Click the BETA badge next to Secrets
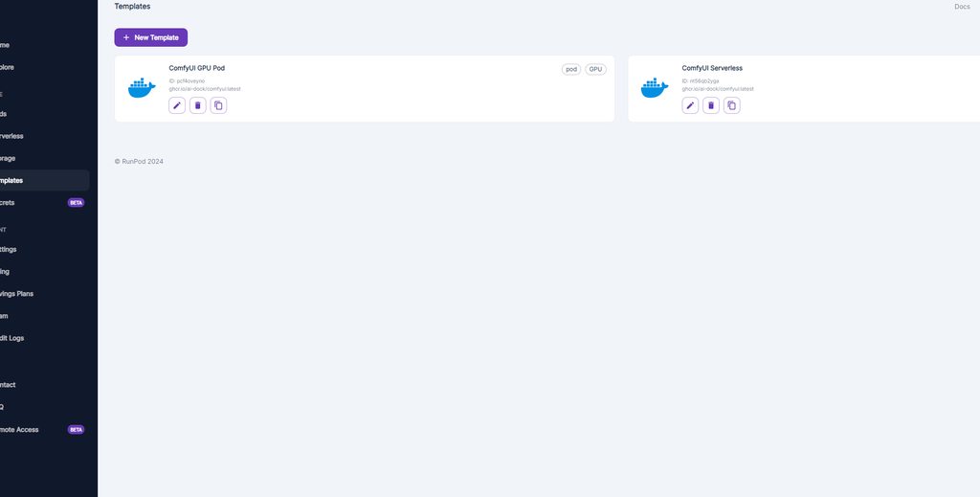Viewport: 980px width, 497px height. 76,203
